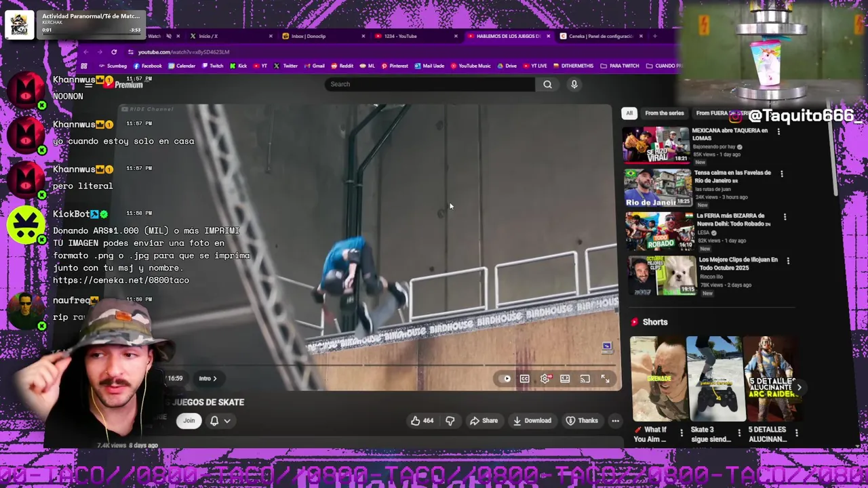This screenshot has height=488, width=868.
Task: Download the video with Download button
Action: pyautogui.click(x=532, y=420)
